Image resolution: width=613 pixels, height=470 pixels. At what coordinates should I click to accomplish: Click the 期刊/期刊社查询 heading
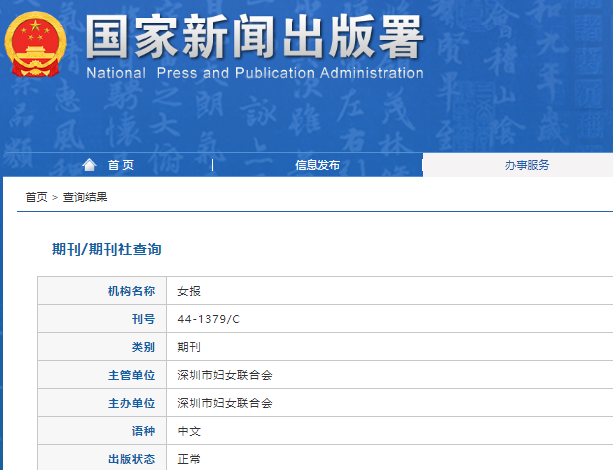(x=106, y=249)
